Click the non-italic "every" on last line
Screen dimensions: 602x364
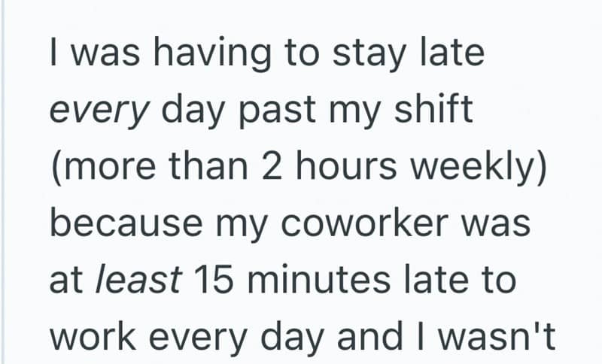tap(211, 336)
